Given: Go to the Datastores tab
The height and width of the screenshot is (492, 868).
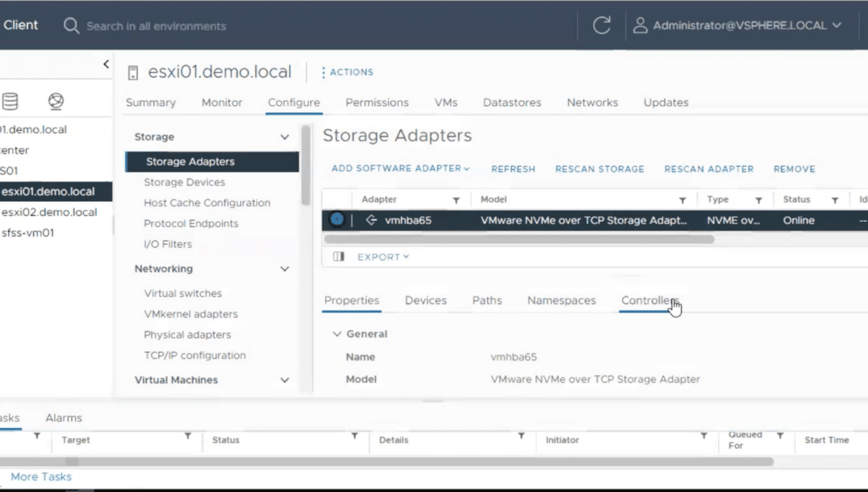Looking at the screenshot, I should pos(512,102).
